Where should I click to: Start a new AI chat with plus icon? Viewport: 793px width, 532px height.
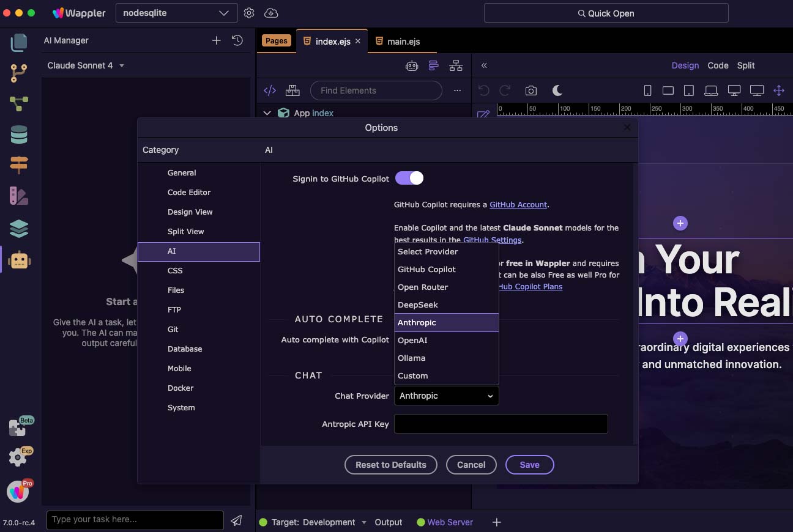point(217,40)
